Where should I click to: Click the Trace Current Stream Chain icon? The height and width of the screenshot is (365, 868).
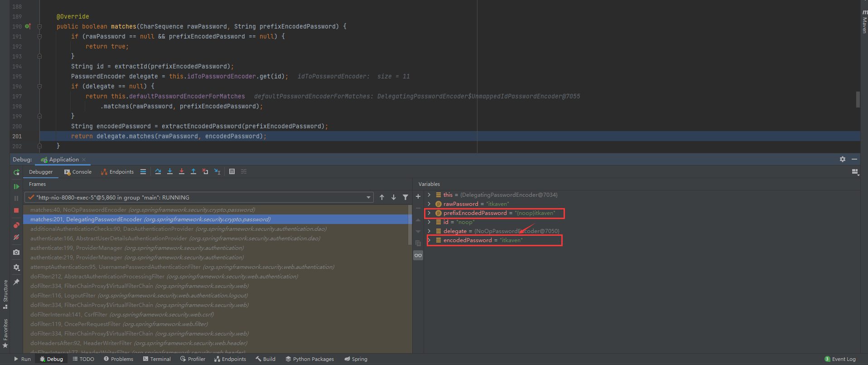click(x=244, y=172)
